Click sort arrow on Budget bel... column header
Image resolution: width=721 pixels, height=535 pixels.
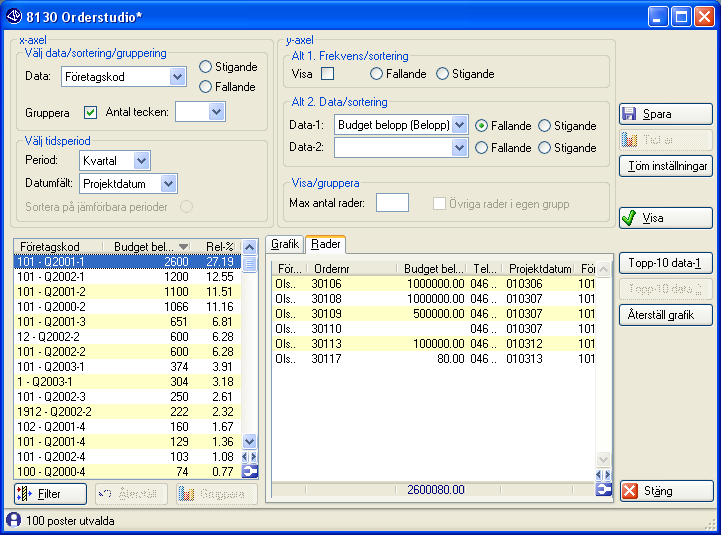(x=183, y=247)
